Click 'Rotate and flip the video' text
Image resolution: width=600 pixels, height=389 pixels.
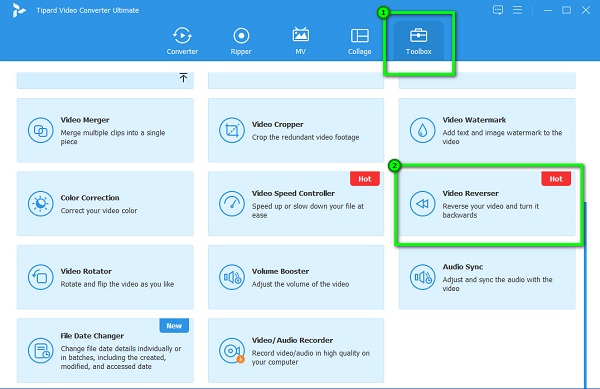pyautogui.click(x=117, y=284)
